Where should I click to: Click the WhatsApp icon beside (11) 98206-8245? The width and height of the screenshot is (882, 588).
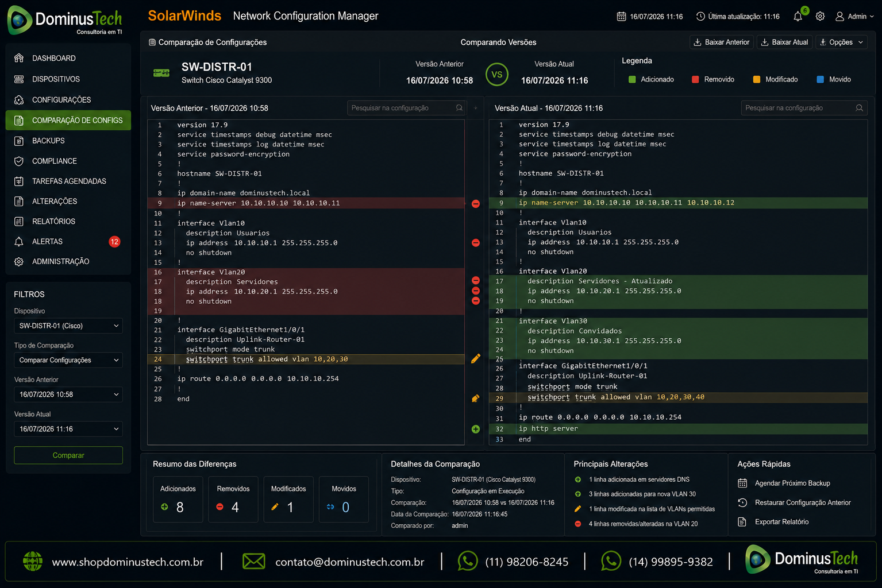point(468,561)
